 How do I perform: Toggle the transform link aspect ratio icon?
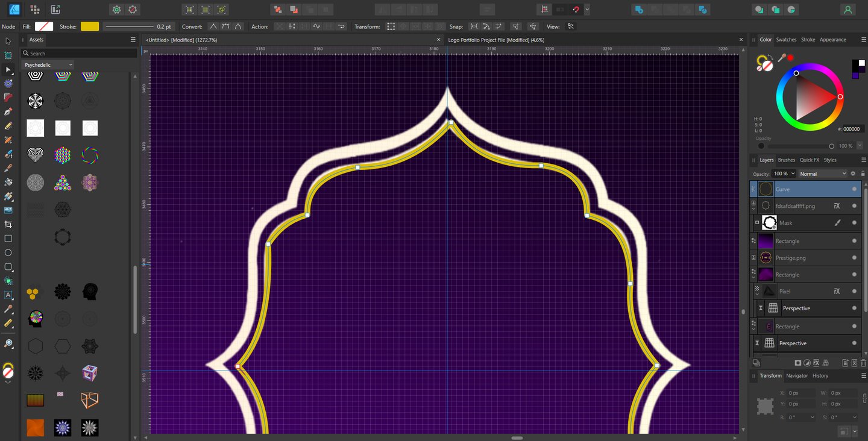865,398
